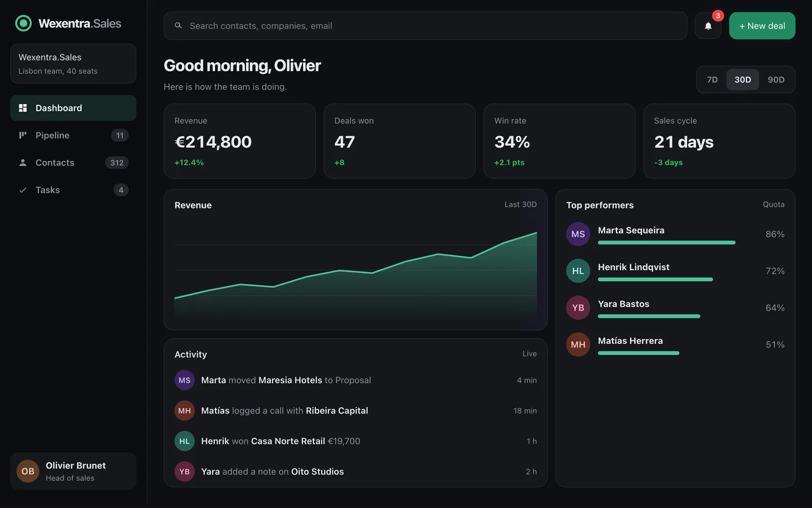The image size is (812, 508).
Task: Switch the range to 7D
Action: point(713,80)
